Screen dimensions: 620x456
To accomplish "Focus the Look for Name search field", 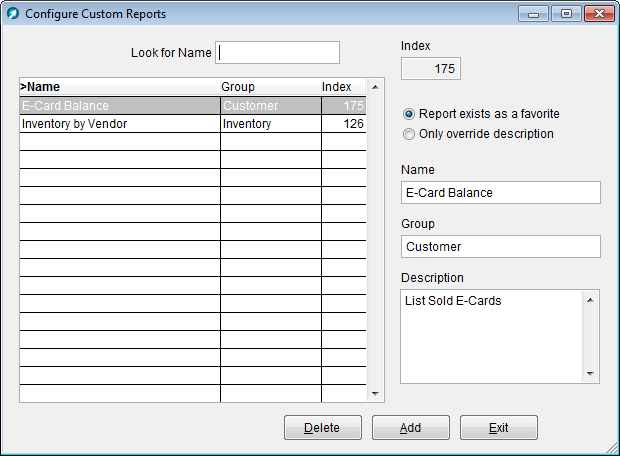I will (277, 53).
